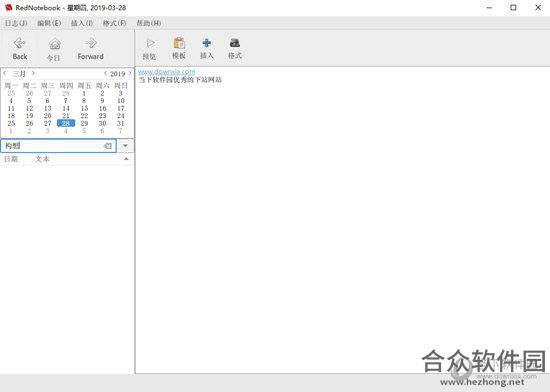Screen dimensions: 550x392
Task: Select March 31 in the calendar
Action: point(121,123)
